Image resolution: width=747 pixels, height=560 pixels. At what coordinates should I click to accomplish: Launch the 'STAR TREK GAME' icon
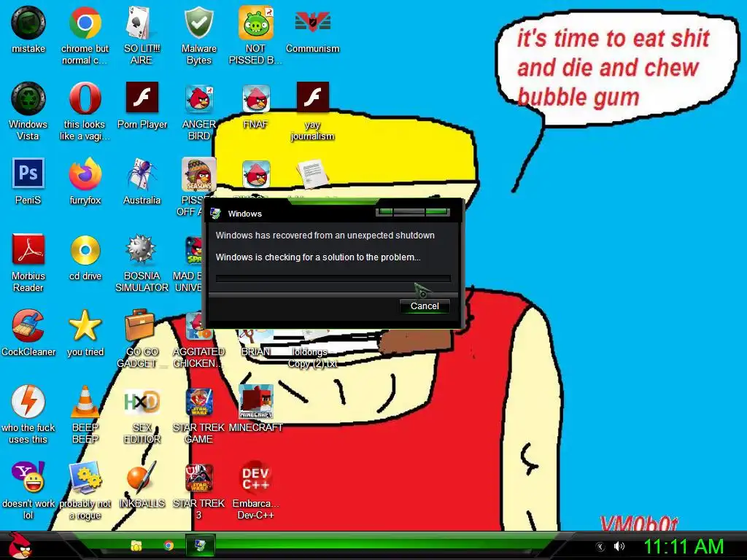(x=198, y=402)
